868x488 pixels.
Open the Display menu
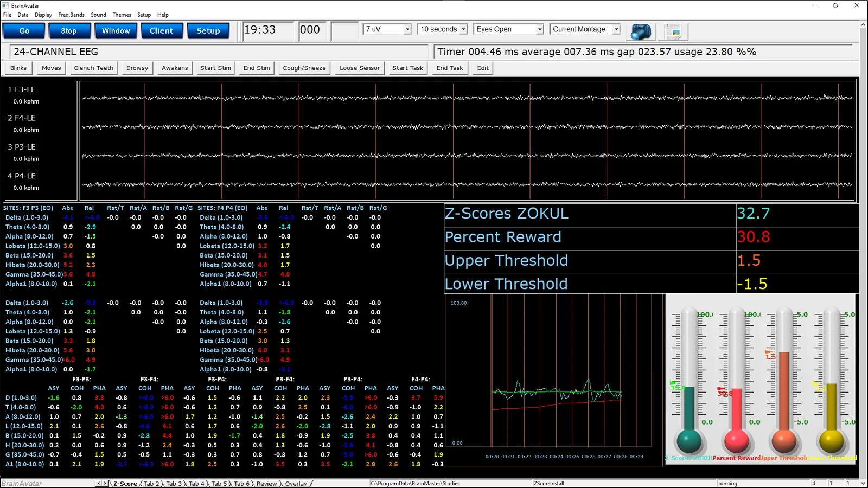tap(43, 15)
